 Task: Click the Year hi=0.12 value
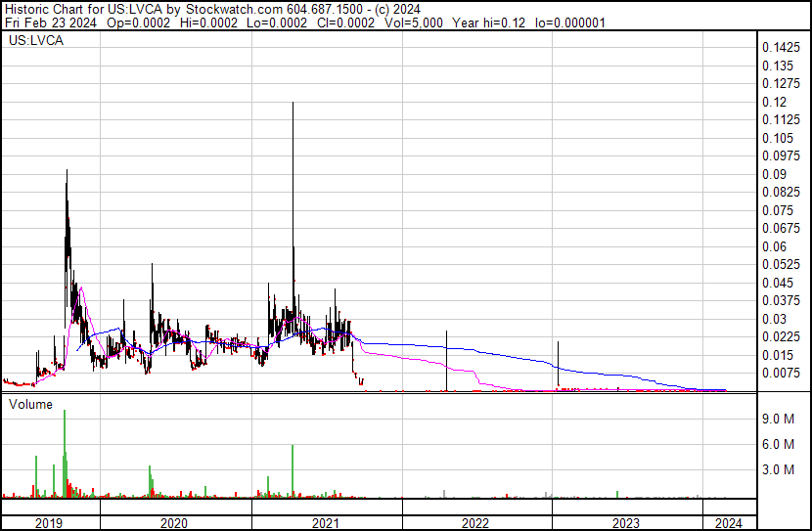[x=488, y=22]
